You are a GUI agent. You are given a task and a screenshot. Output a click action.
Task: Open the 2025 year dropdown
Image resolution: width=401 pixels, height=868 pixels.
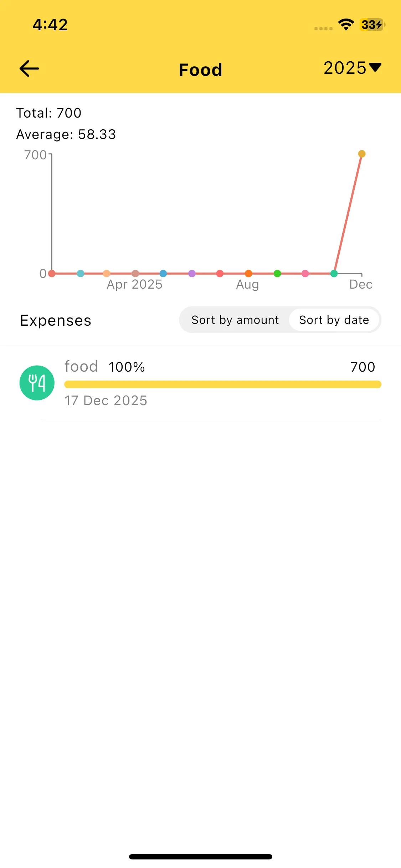pos(352,68)
